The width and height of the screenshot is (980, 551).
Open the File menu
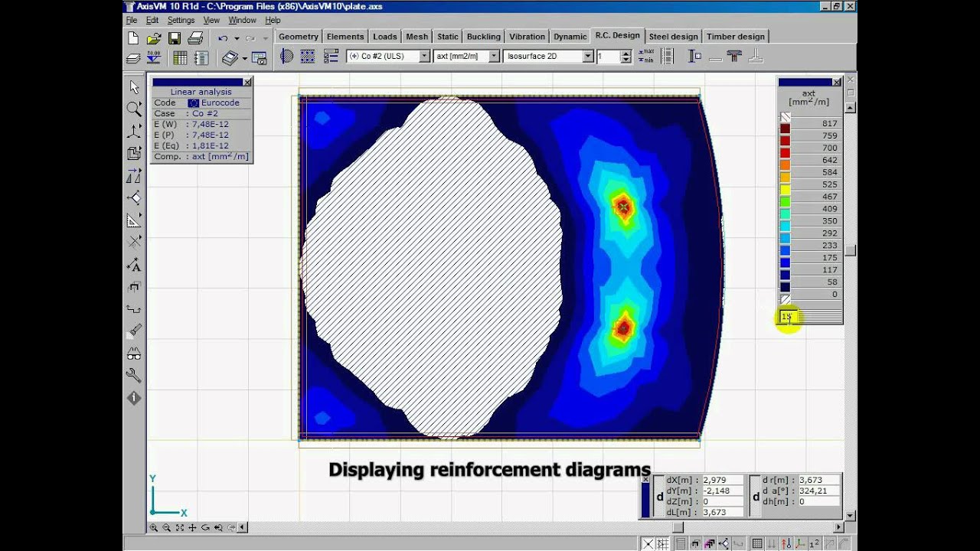132,20
